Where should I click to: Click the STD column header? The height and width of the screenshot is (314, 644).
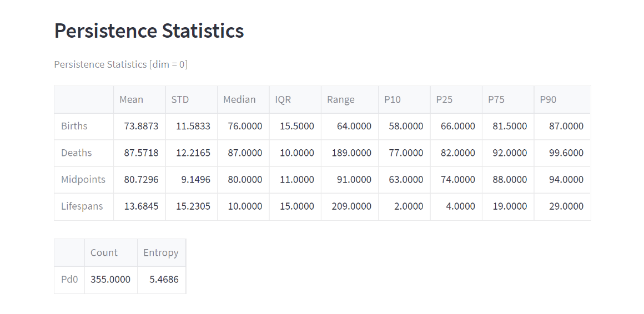(x=180, y=100)
